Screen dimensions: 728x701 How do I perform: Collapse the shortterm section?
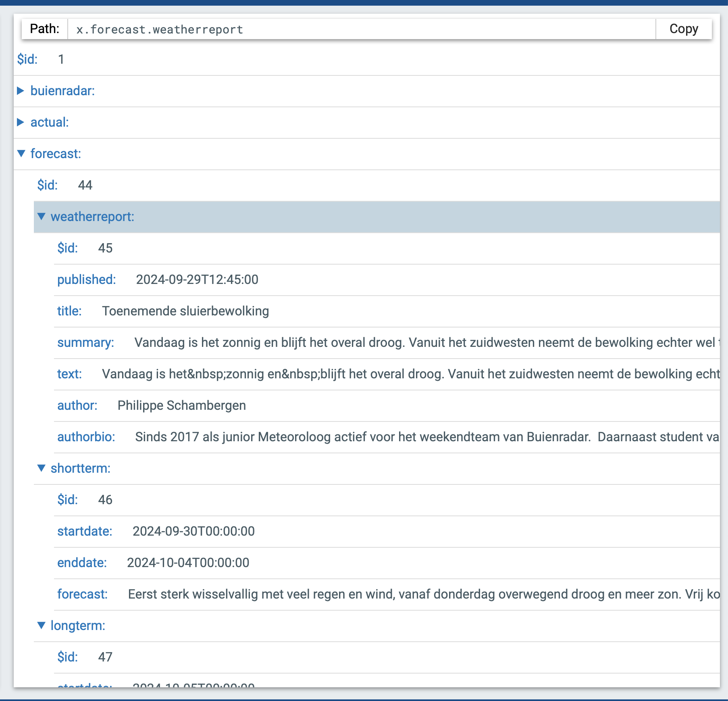click(41, 468)
